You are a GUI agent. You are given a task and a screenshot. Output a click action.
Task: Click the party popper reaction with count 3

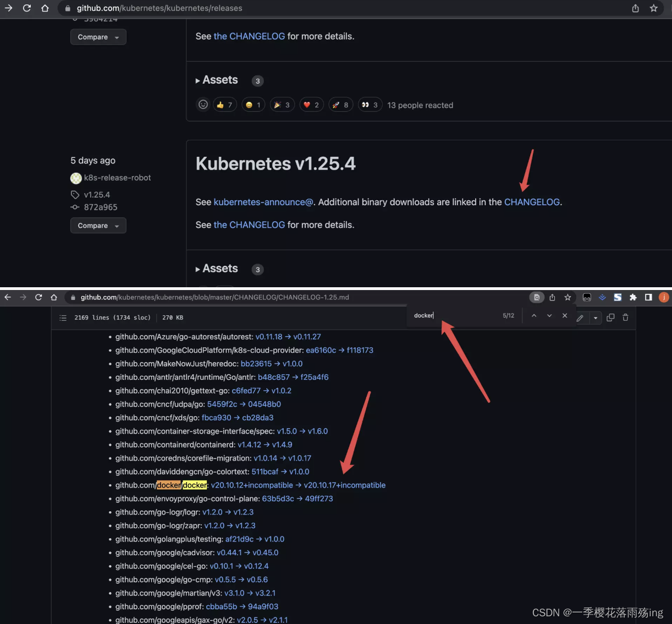(x=282, y=105)
